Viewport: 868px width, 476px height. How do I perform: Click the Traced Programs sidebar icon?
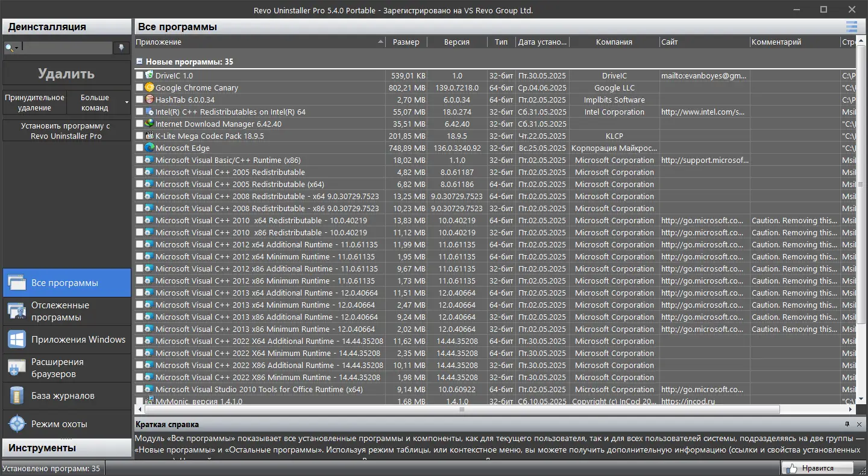(x=16, y=311)
